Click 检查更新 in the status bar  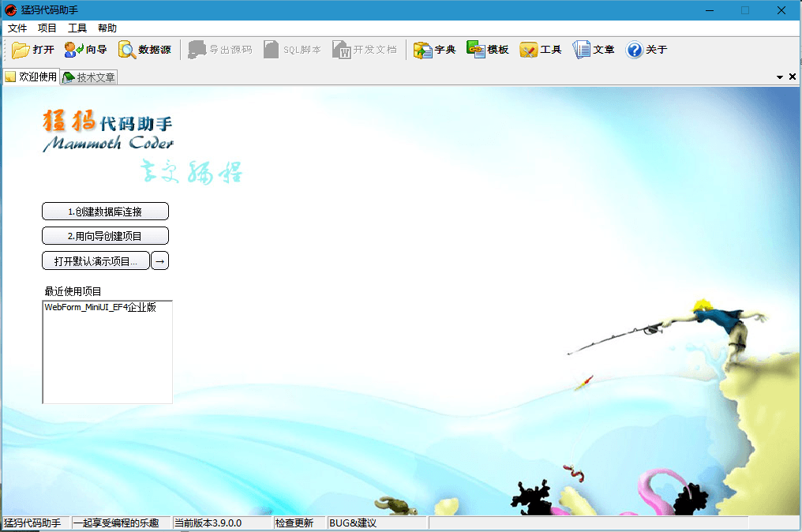[294, 523]
